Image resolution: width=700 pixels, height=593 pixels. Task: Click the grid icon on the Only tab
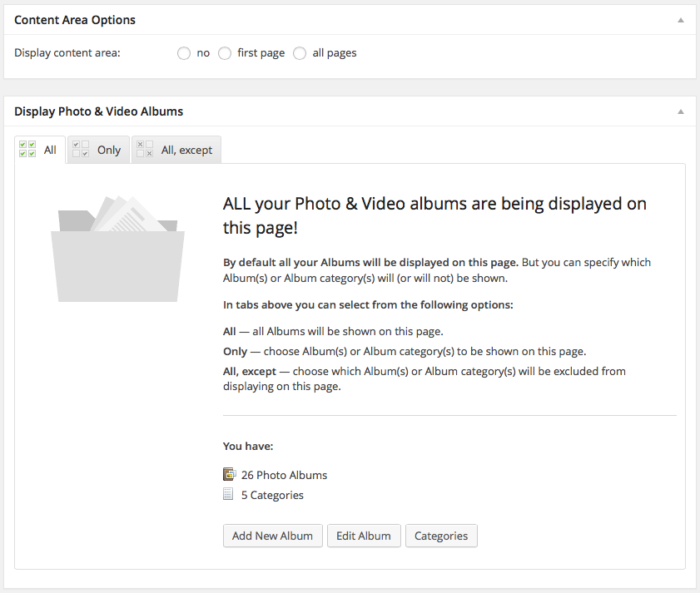tap(81, 150)
